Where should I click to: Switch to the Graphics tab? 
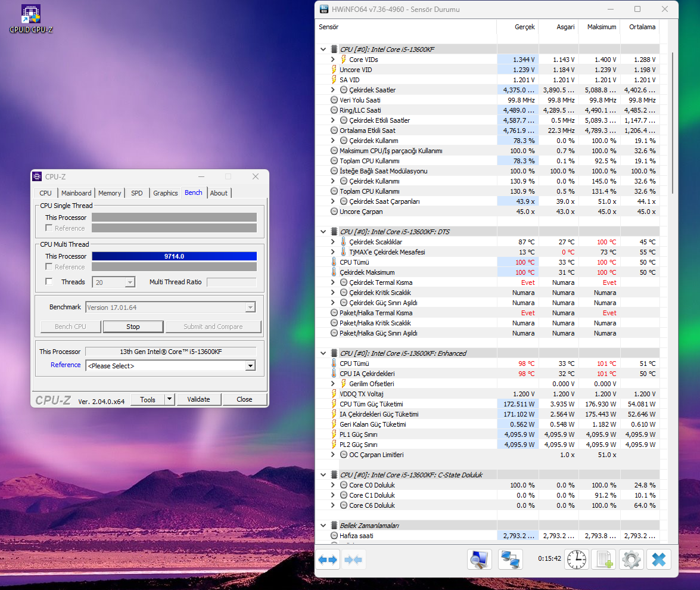[x=166, y=193]
